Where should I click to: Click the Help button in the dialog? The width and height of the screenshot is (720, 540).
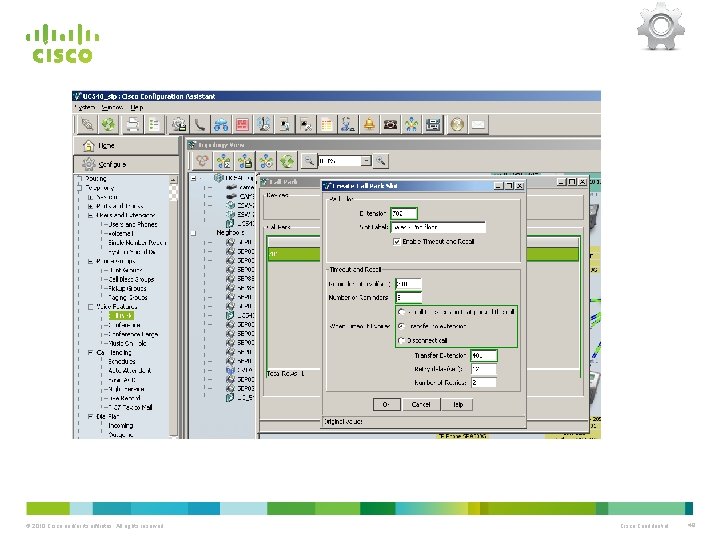click(457, 405)
